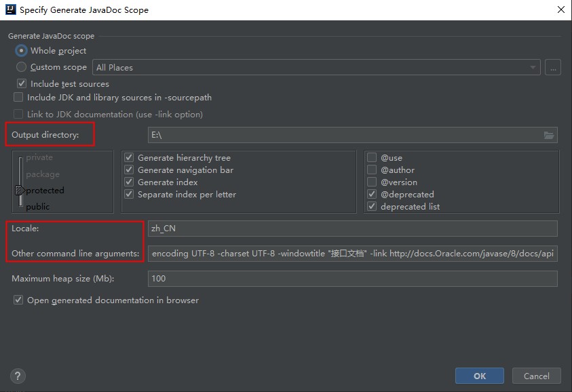The image size is (572, 392).
Task: Toggle Include test sources checkbox
Action: point(22,84)
